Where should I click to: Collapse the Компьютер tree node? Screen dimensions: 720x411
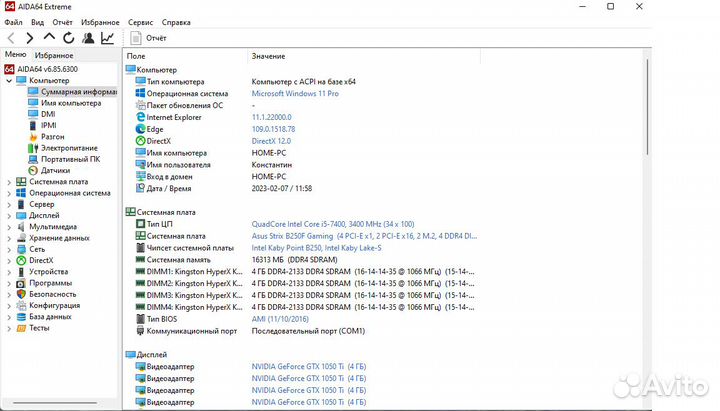pyautogui.click(x=9, y=81)
